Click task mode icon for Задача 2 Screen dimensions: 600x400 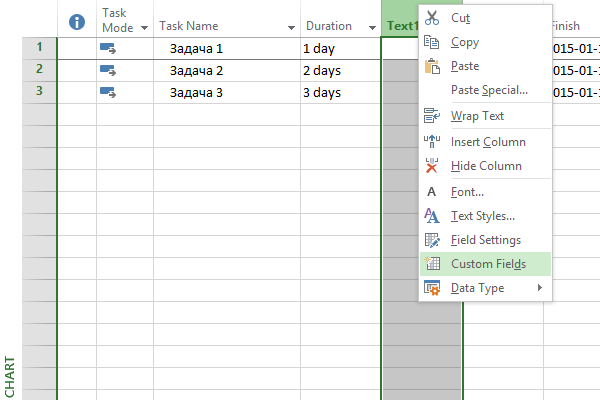pos(108,70)
